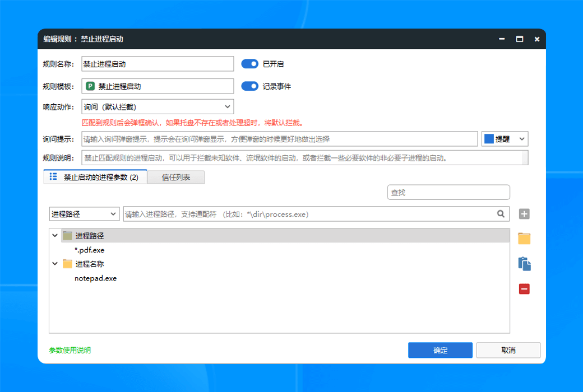Image resolution: width=583 pixels, height=392 pixels.
Task: Click the blue clipboard paste icon
Action: coord(524,264)
